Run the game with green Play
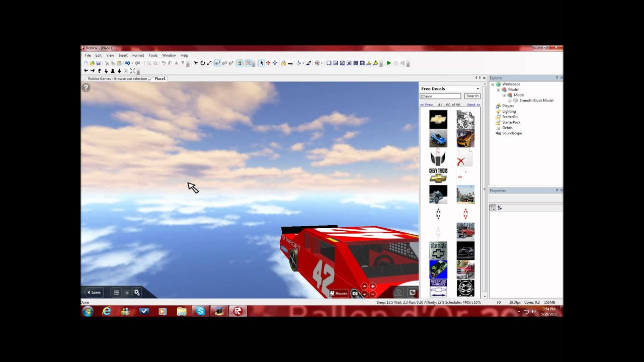This screenshot has height=362, width=644. 388,63
